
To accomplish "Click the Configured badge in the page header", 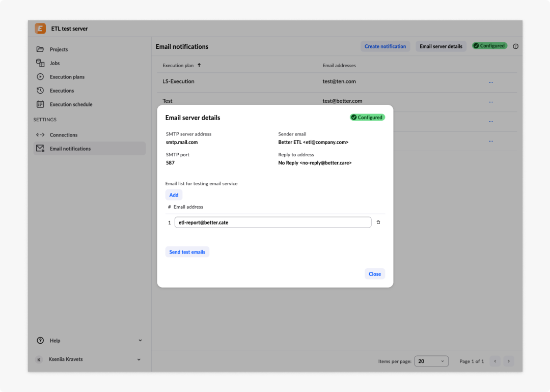I will 490,46.
